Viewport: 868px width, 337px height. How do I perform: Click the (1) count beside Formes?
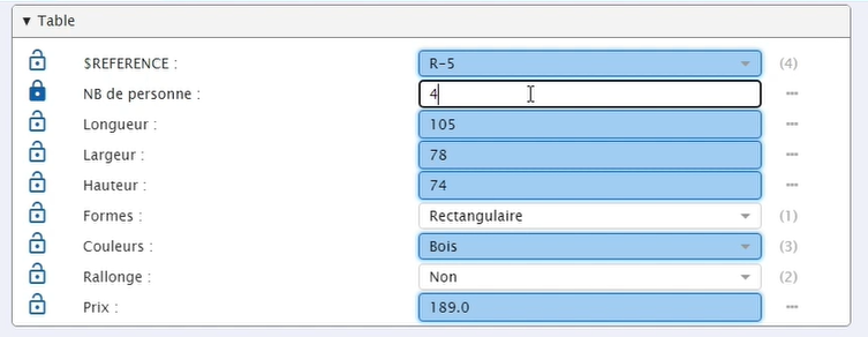(x=788, y=216)
